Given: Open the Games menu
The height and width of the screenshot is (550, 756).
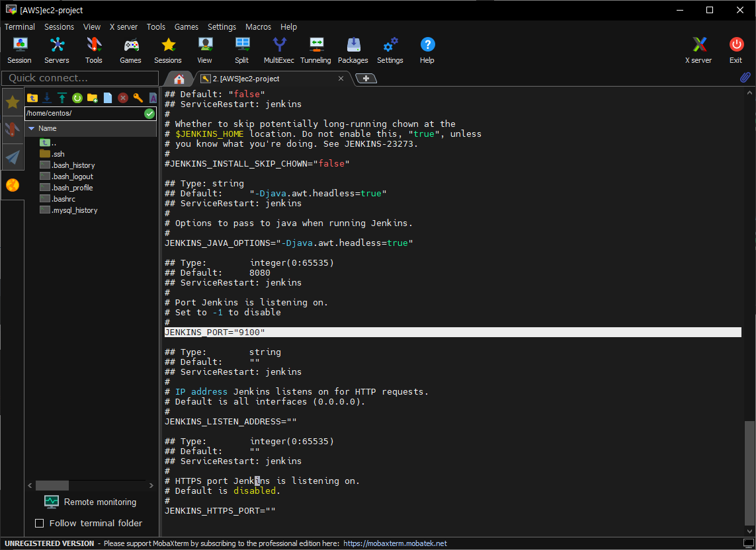Looking at the screenshot, I should (187, 27).
